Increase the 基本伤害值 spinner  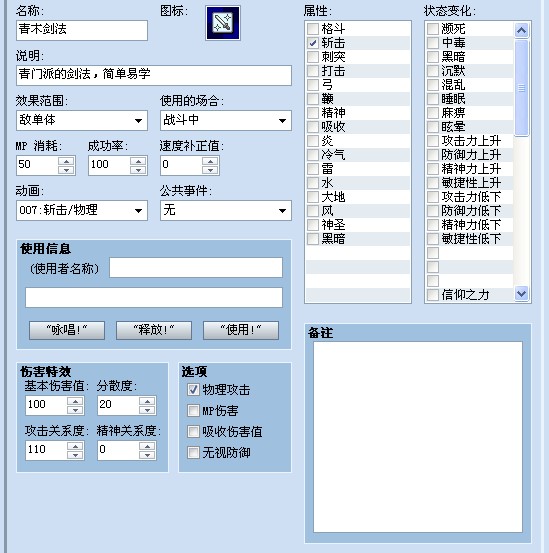click(75, 401)
